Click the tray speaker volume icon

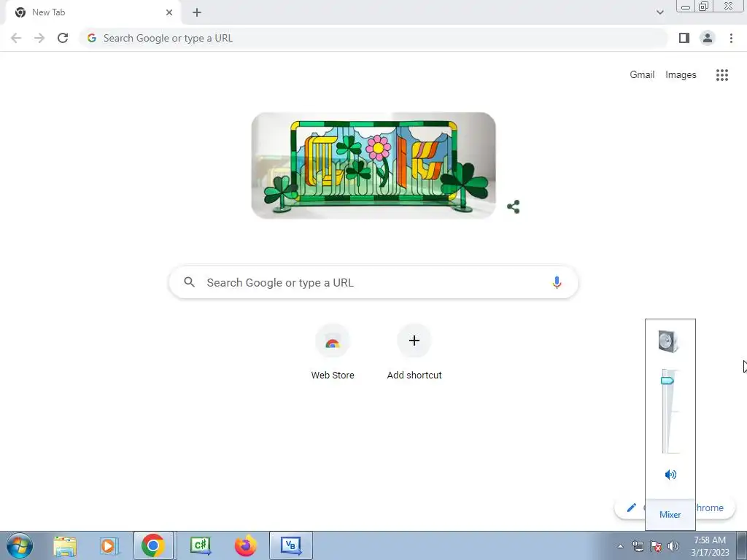pos(673,546)
